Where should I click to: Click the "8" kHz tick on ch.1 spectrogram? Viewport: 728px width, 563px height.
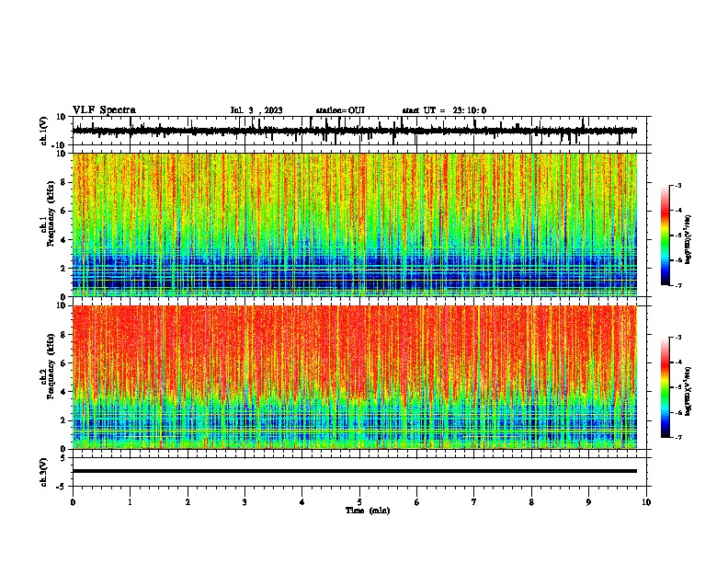click(x=63, y=182)
